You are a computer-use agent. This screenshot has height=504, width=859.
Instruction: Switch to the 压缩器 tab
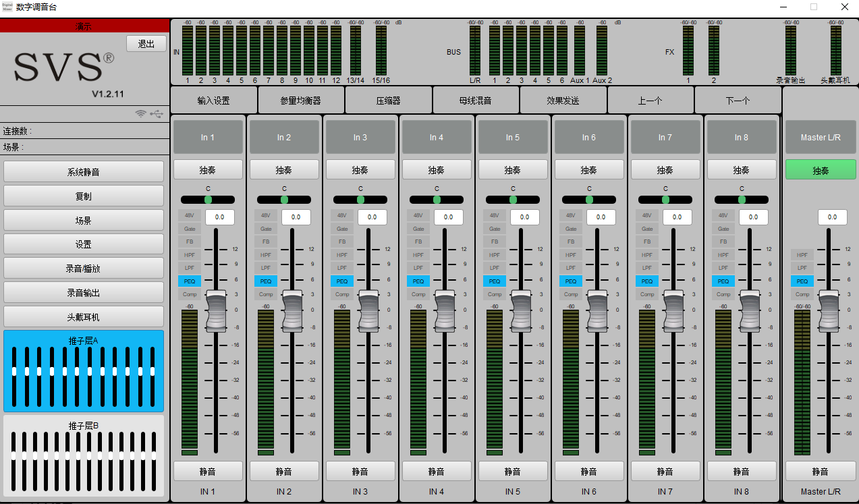(388, 101)
